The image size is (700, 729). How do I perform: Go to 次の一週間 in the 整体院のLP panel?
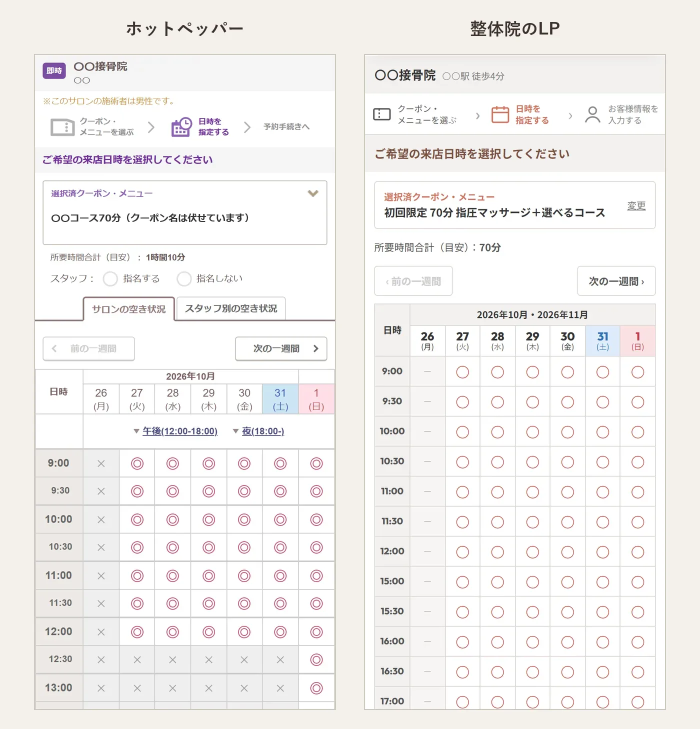[x=616, y=281]
